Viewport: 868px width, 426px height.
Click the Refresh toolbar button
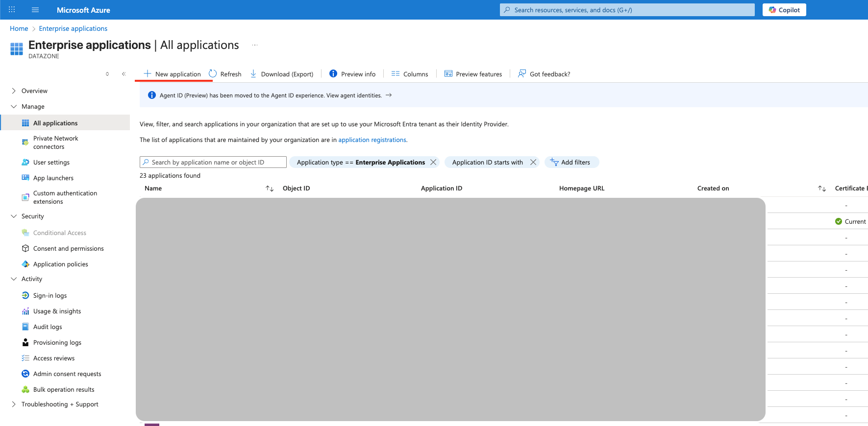[225, 74]
